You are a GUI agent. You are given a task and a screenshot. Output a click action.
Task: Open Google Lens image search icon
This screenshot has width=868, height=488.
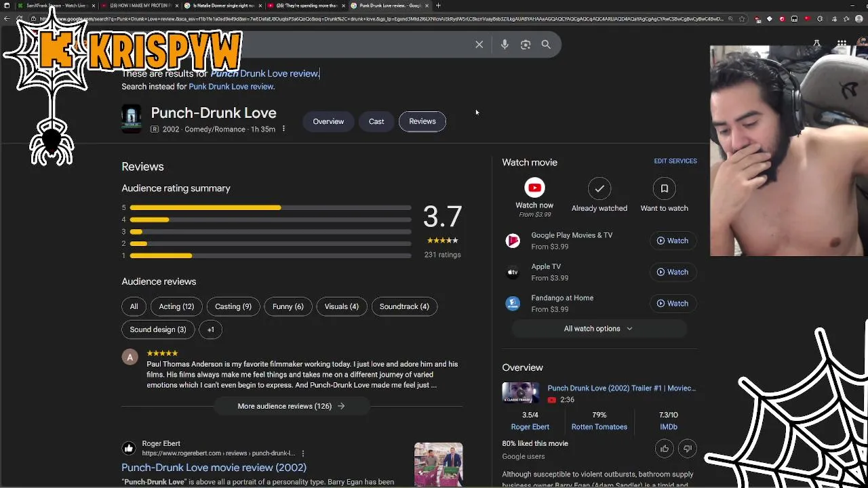(526, 44)
